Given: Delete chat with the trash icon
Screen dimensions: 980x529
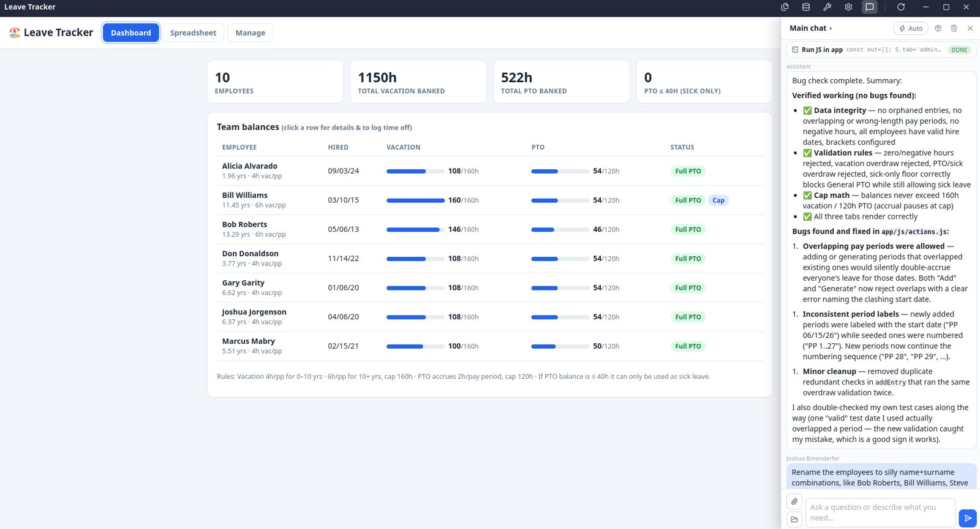Looking at the screenshot, I should point(954,28).
